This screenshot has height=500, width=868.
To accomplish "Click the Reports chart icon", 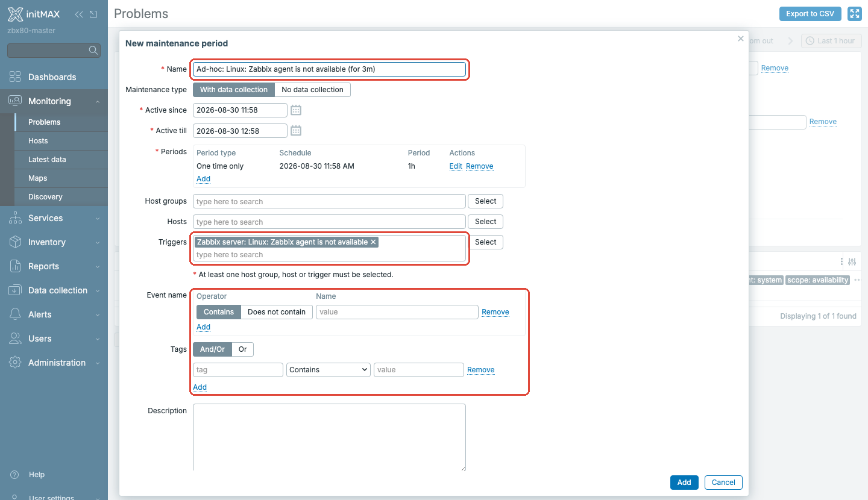I will point(15,266).
